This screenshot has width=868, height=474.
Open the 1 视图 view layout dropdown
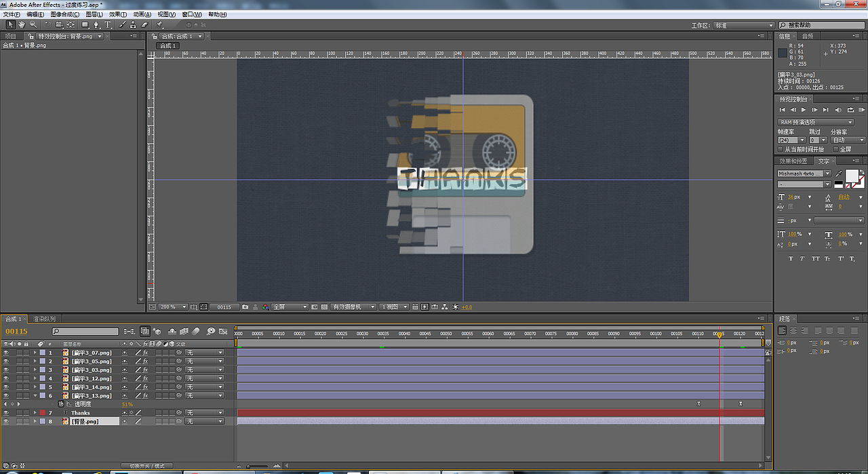[393, 307]
